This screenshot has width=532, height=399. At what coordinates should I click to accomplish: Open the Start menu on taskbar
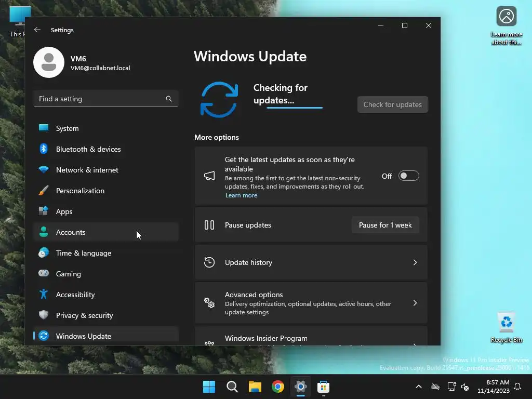[x=209, y=387]
